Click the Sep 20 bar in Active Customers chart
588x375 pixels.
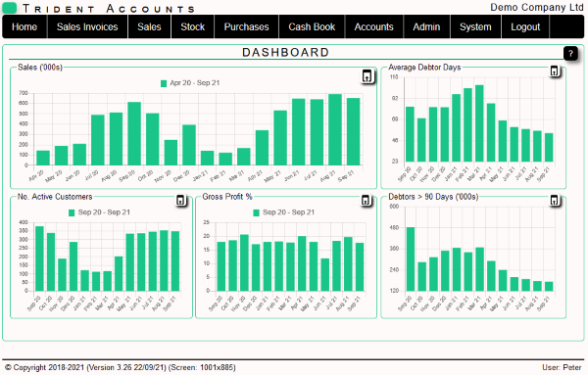[x=39, y=258]
